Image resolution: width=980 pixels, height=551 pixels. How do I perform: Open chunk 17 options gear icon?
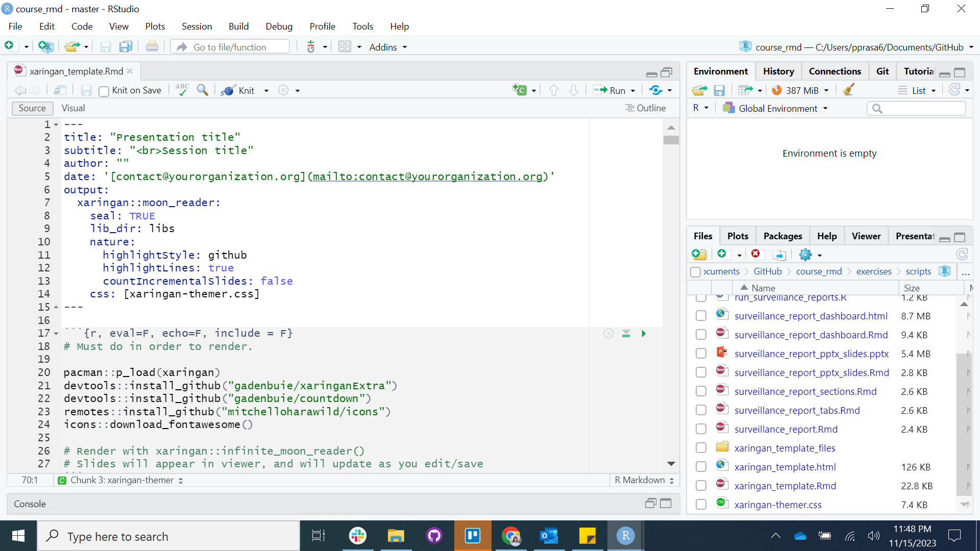[608, 333]
